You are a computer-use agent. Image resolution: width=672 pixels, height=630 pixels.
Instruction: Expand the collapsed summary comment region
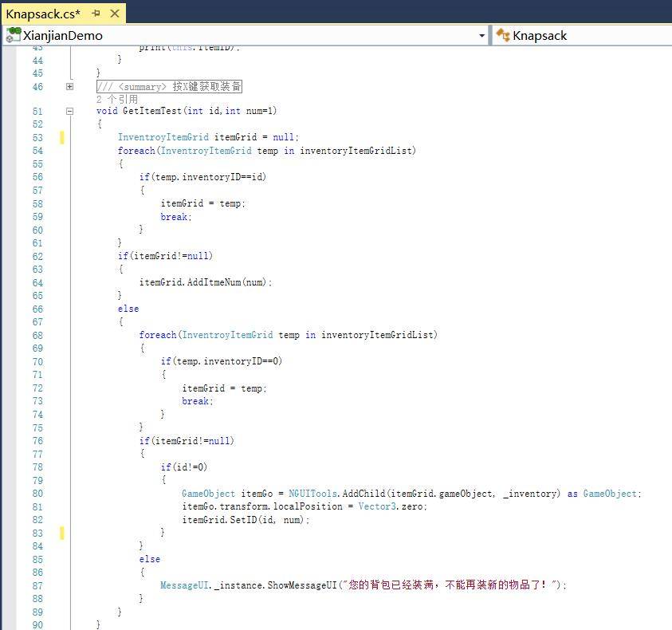[x=70, y=87]
